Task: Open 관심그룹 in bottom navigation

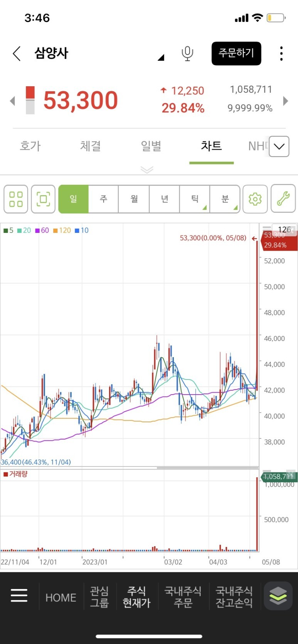Action: 99,597
